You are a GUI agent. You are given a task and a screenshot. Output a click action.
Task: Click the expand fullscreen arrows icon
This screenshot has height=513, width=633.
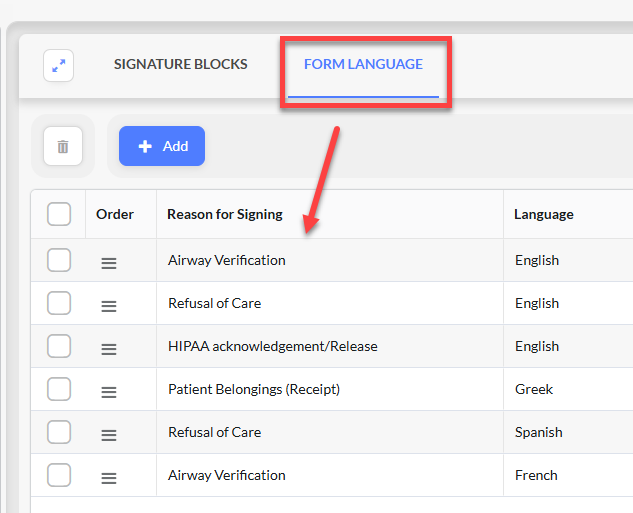[59, 65]
